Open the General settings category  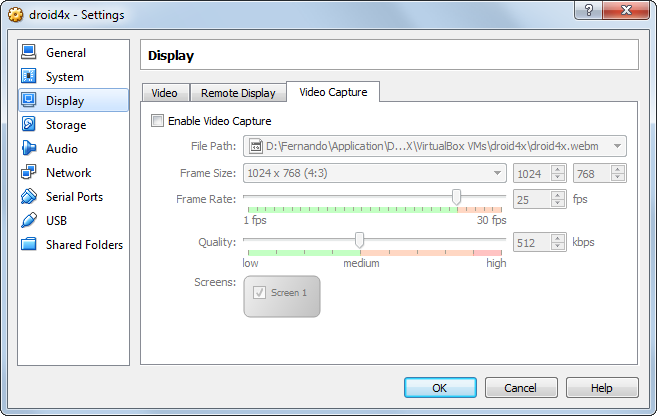(x=74, y=52)
